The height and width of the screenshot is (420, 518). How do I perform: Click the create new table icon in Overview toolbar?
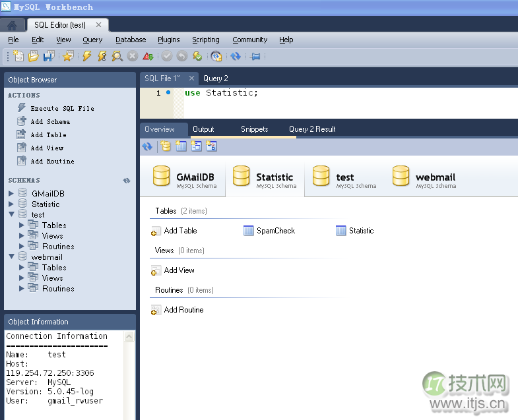[x=181, y=146]
